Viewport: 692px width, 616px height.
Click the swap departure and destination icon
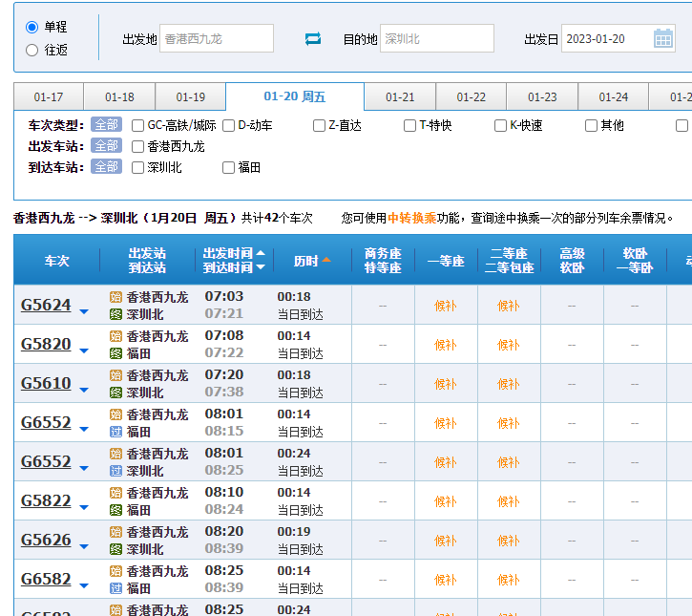point(313,39)
